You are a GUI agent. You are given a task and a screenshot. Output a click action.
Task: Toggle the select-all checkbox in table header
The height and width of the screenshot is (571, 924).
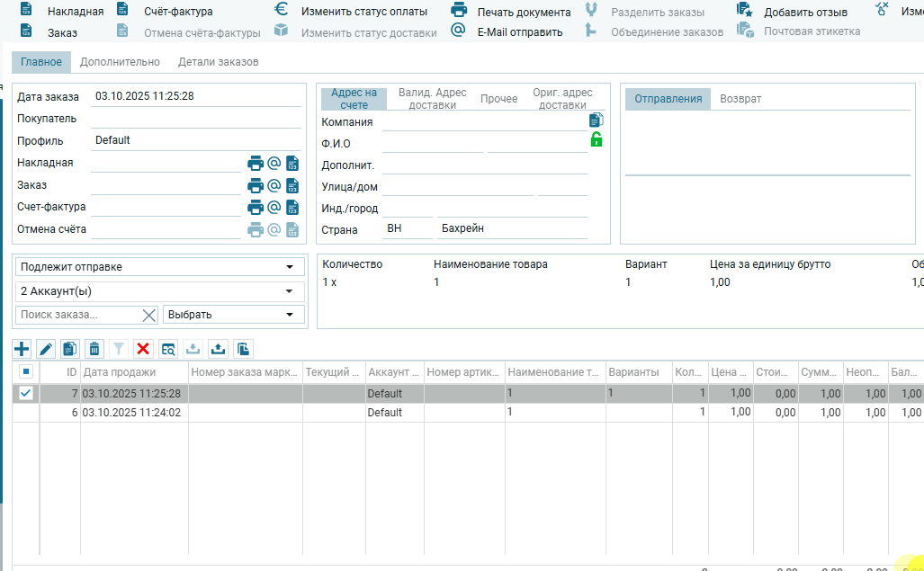tap(25, 371)
